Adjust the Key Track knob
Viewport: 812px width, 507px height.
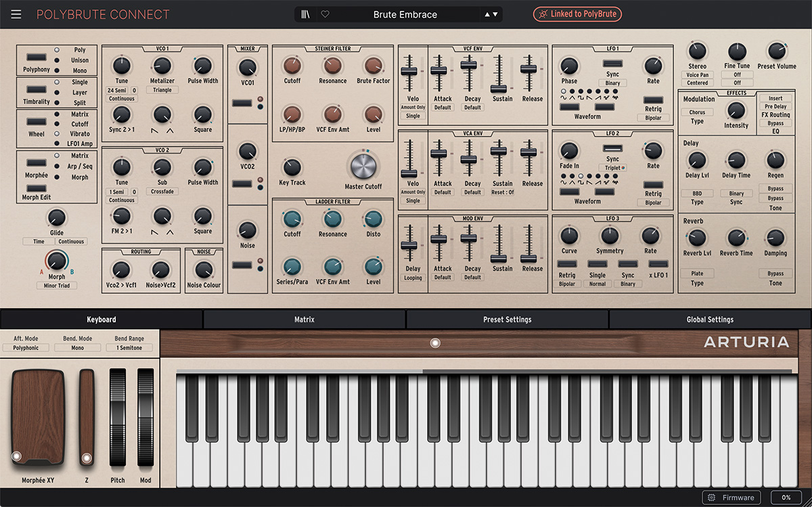(x=292, y=167)
